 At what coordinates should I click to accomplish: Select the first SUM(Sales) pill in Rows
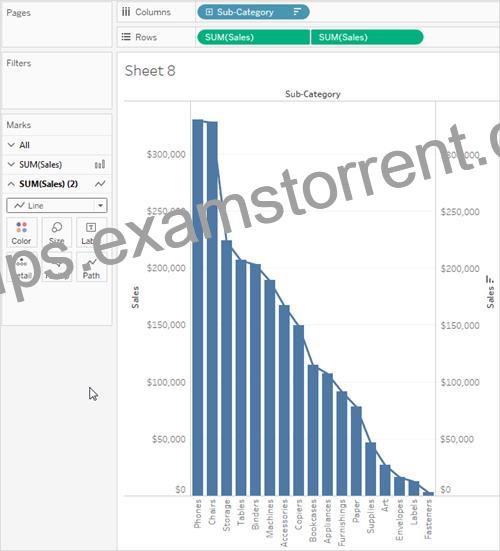(x=254, y=37)
